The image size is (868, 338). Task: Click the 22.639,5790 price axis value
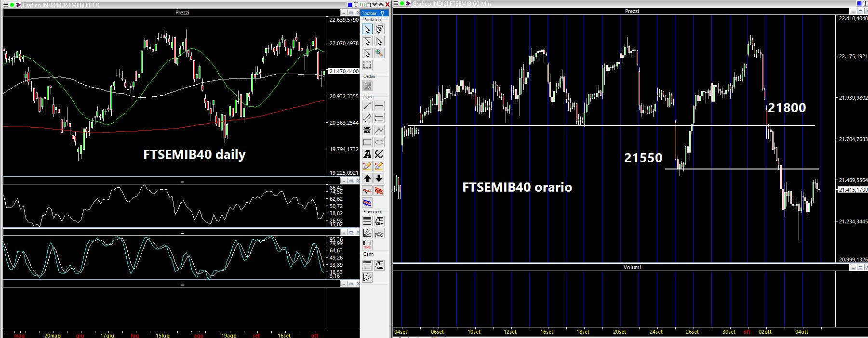click(344, 20)
